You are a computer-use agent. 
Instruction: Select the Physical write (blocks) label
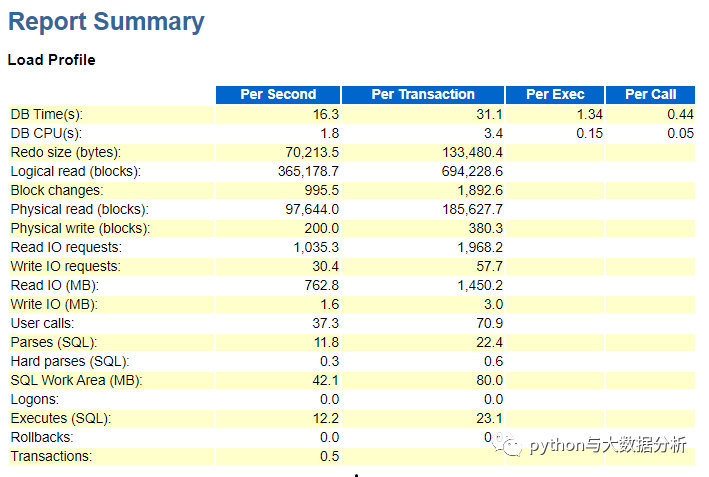tap(80, 228)
